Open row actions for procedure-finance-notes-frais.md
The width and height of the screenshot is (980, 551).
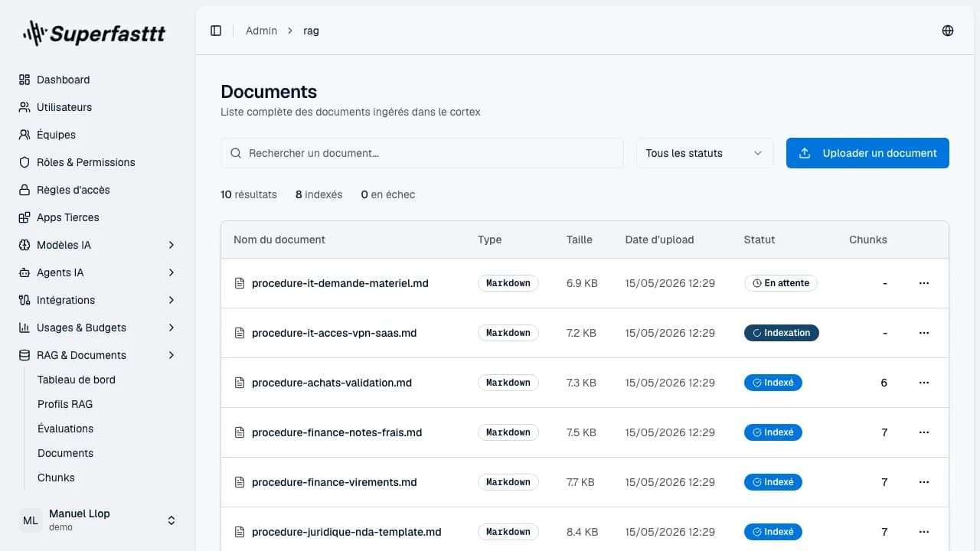[924, 432]
